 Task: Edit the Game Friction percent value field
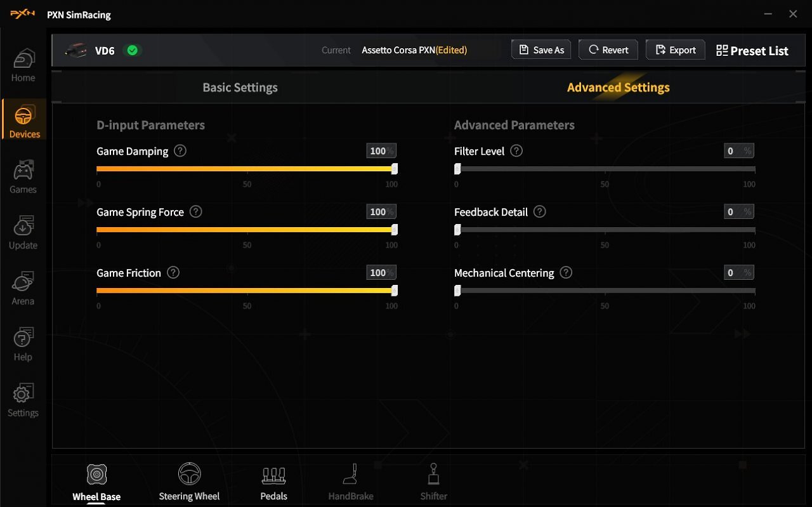point(381,273)
